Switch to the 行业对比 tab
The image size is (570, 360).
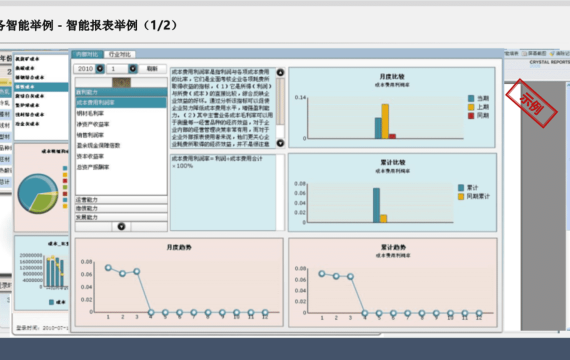point(120,54)
